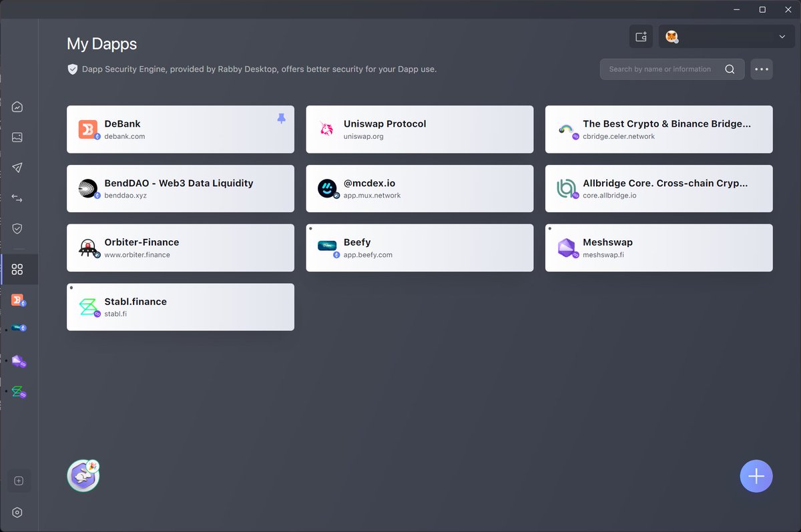Open the Send paper-plane icon in sidebar
This screenshot has height=532, width=801.
click(17, 168)
